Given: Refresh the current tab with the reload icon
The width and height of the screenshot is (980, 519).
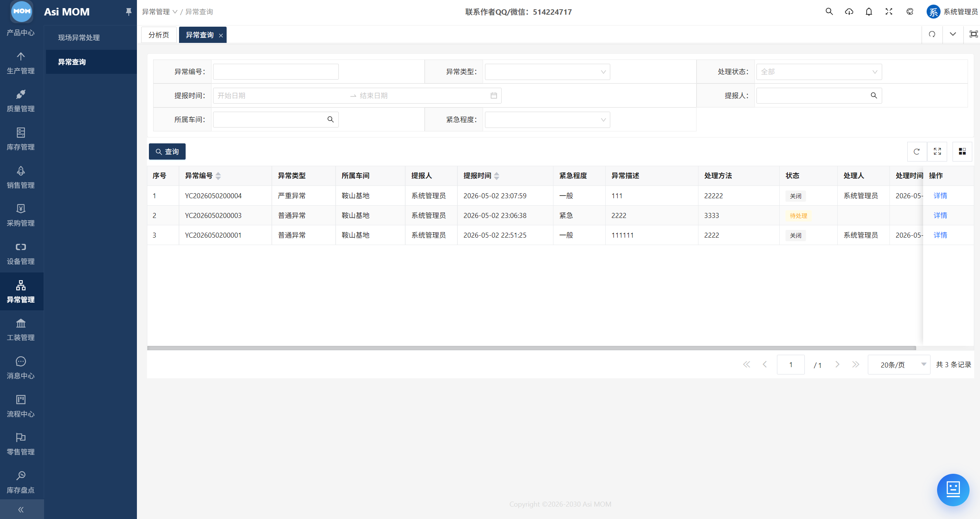Looking at the screenshot, I should [932, 34].
